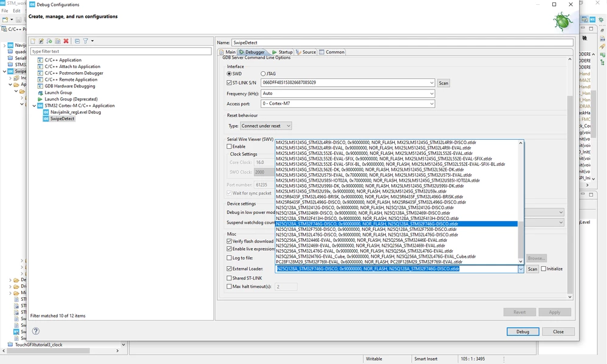This screenshot has height=364, width=607.
Task: Select C/C++ Attach to Application
Action: 72,67
